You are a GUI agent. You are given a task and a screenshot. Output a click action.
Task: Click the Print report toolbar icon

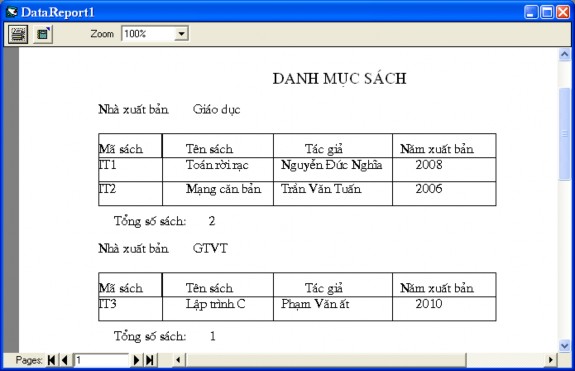18,34
